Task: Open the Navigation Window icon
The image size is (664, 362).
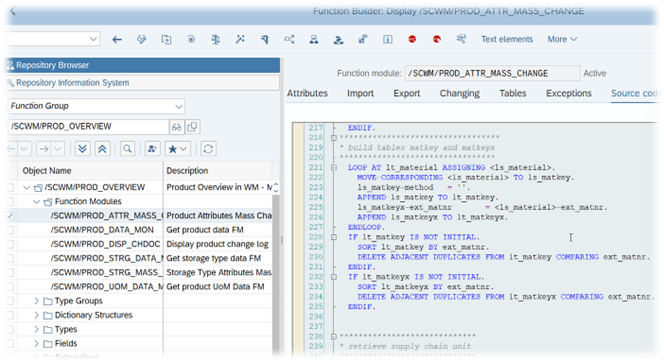Action: pos(338,39)
